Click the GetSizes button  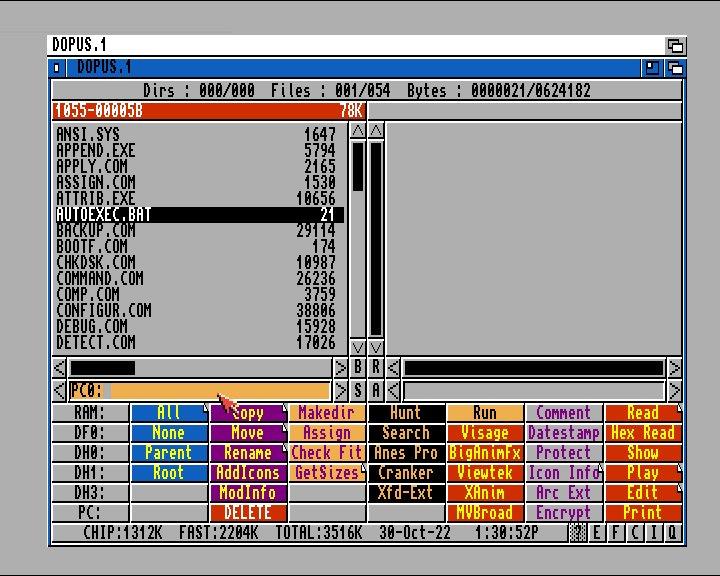pyautogui.click(x=327, y=473)
